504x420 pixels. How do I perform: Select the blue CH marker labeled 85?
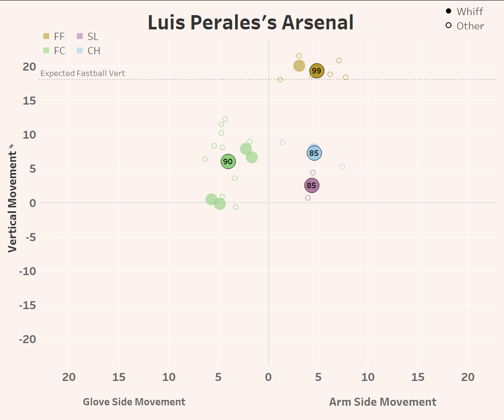(x=314, y=153)
